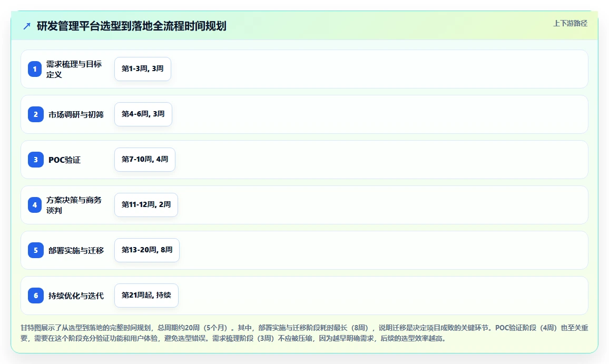
Task: Click the 上下游路径 label in the header
Action: (570, 23)
